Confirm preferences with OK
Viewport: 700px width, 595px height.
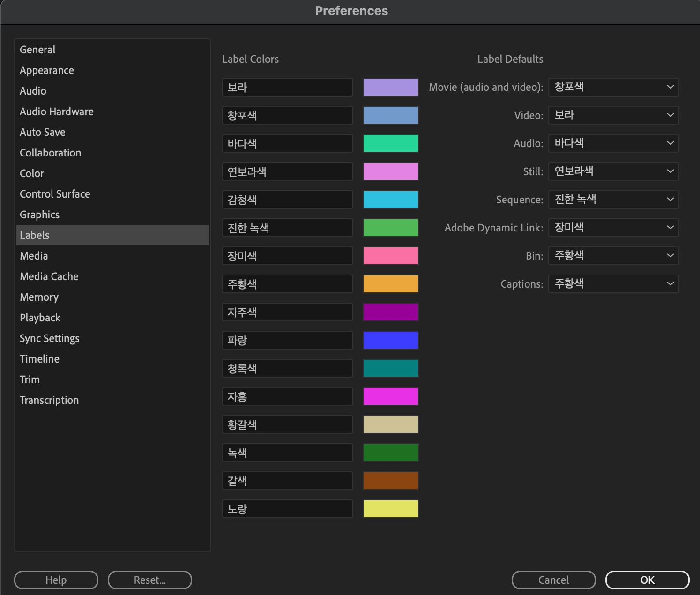pos(648,580)
